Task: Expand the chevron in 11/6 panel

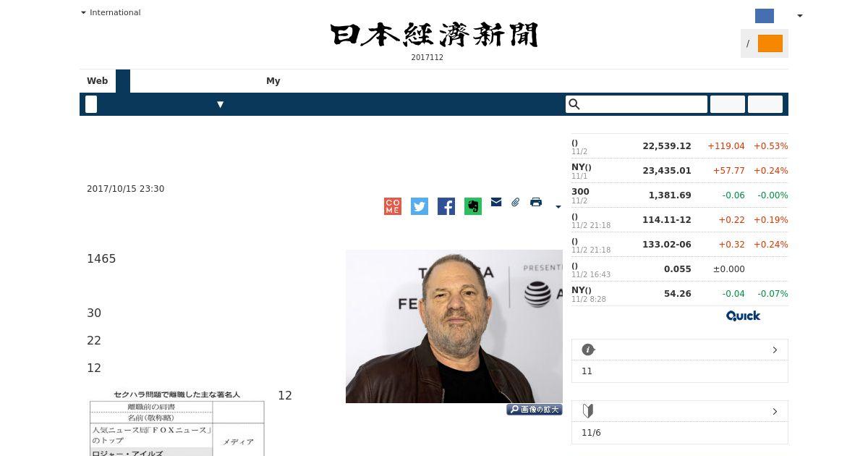Action: [775, 411]
